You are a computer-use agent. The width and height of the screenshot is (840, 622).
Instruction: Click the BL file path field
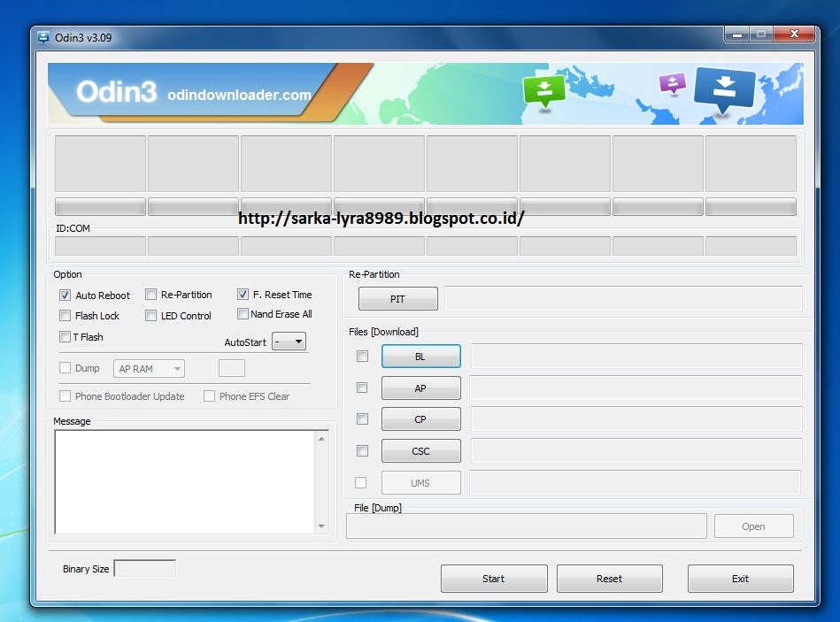pos(636,356)
